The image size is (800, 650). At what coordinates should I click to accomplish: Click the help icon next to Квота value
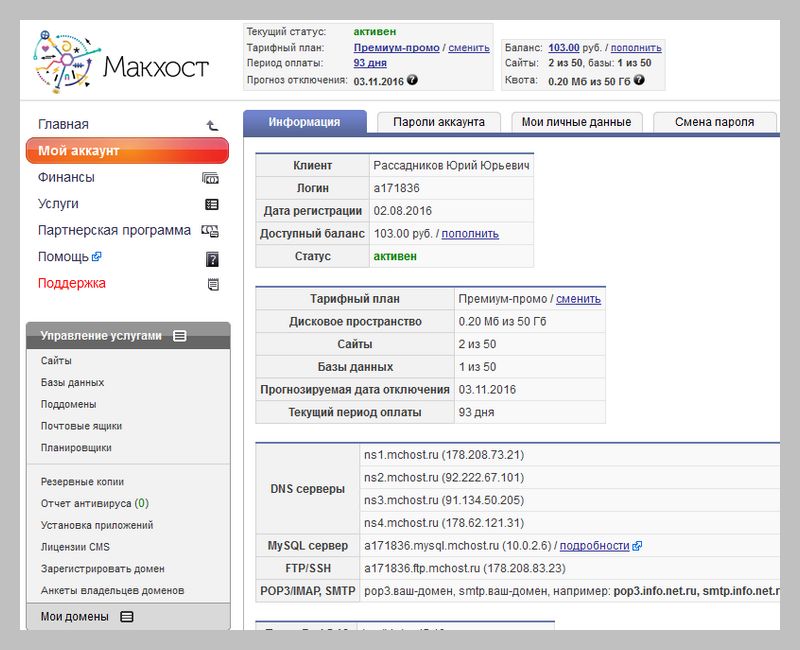point(639,80)
